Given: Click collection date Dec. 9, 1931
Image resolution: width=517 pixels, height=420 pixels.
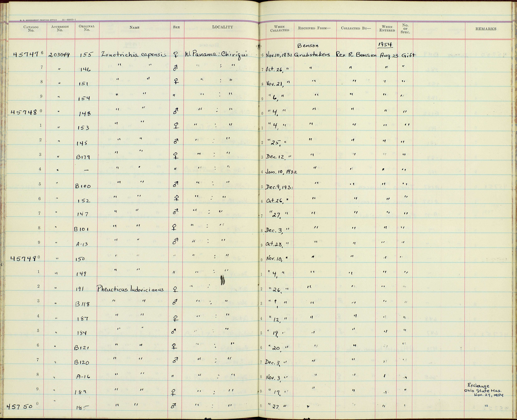Looking at the screenshot, I should [x=279, y=187].
